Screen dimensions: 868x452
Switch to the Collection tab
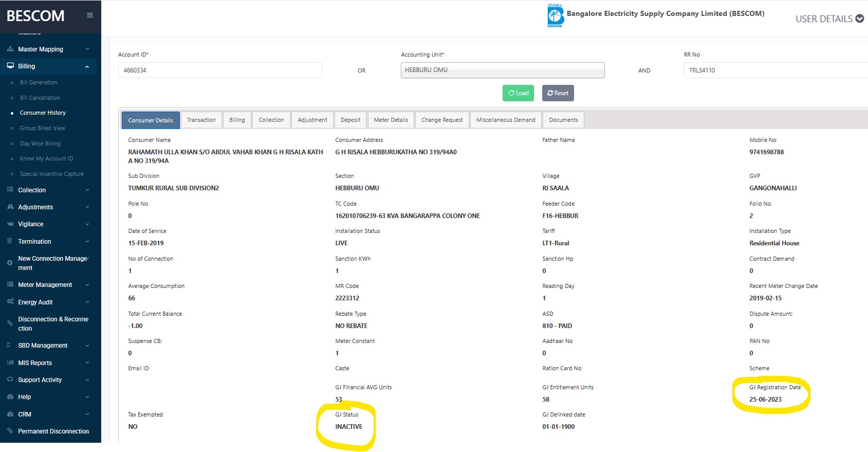click(x=271, y=120)
